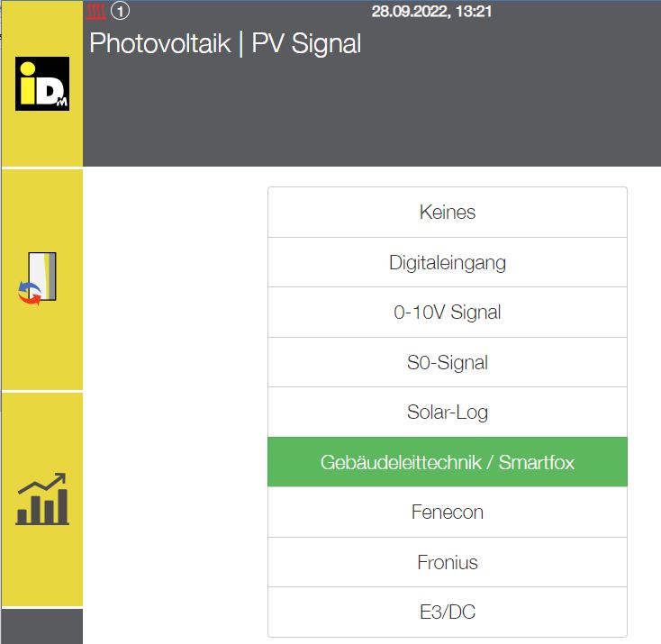
Task: Select the E3/DC entry
Action: (x=447, y=612)
